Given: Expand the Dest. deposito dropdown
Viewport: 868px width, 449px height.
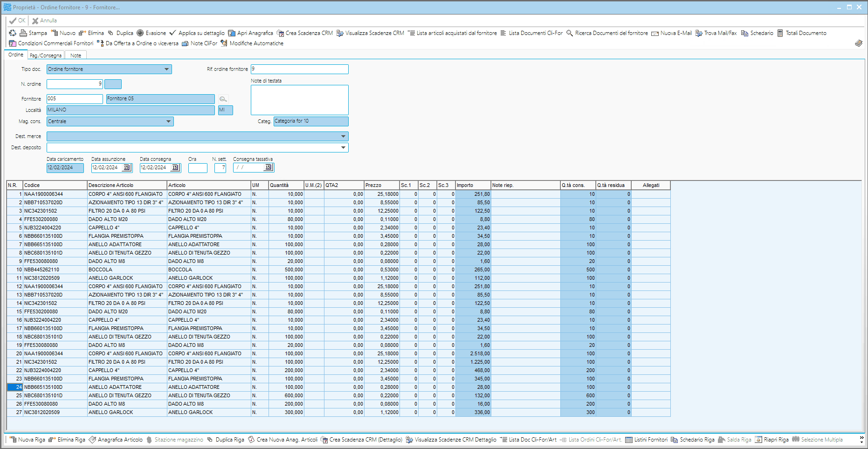Looking at the screenshot, I should coord(343,147).
